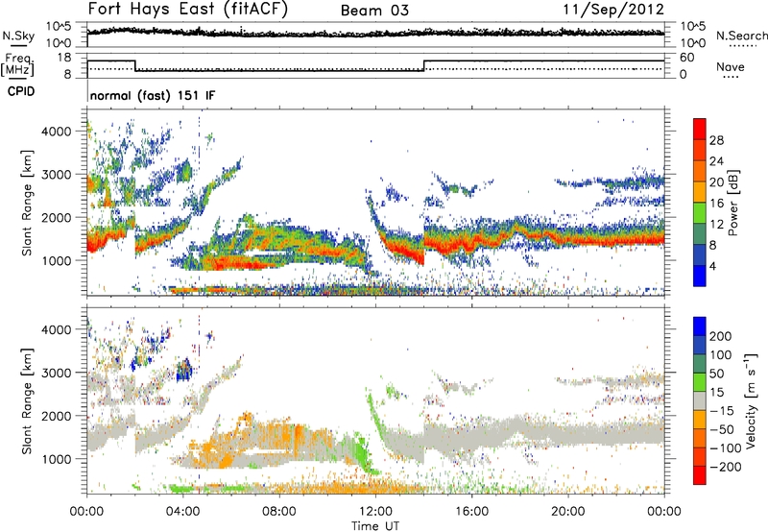Click 'Slant Range [km]' on the power panel

pyautogui.click(x=27, y=203)
